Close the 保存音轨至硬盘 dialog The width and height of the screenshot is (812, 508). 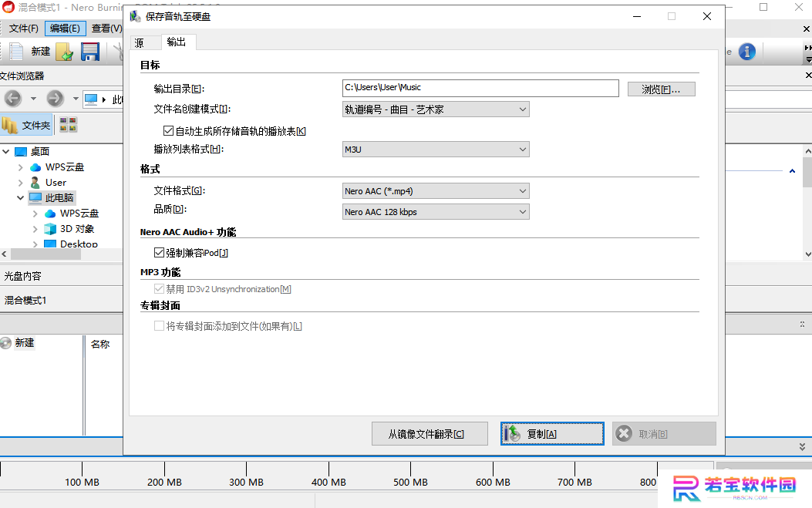pos(707,16)
